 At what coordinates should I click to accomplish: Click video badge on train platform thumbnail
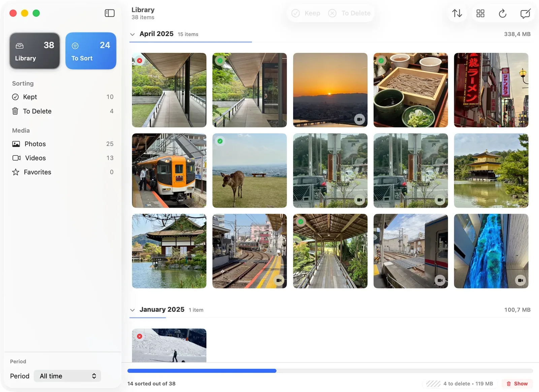[440, 280]
